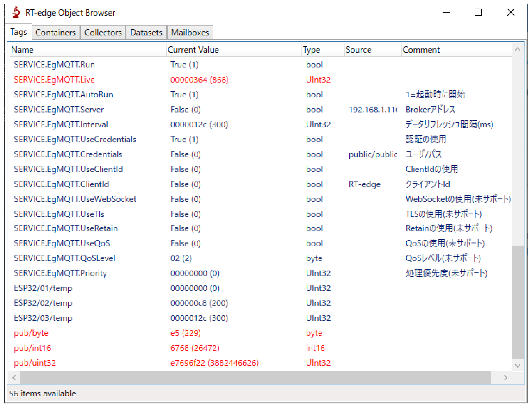Select the ESP32/02/temp tag
532x408 pixels.
(x=43, y=303)
